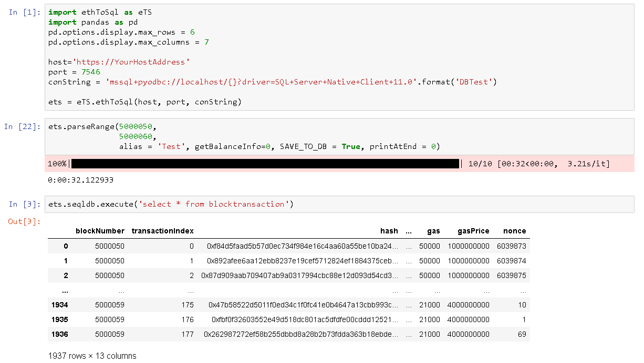This screenshot has height=363, width=644.
Task: Click the 'select * from blocktransaction' code cell
Action: tap(339, 204)
